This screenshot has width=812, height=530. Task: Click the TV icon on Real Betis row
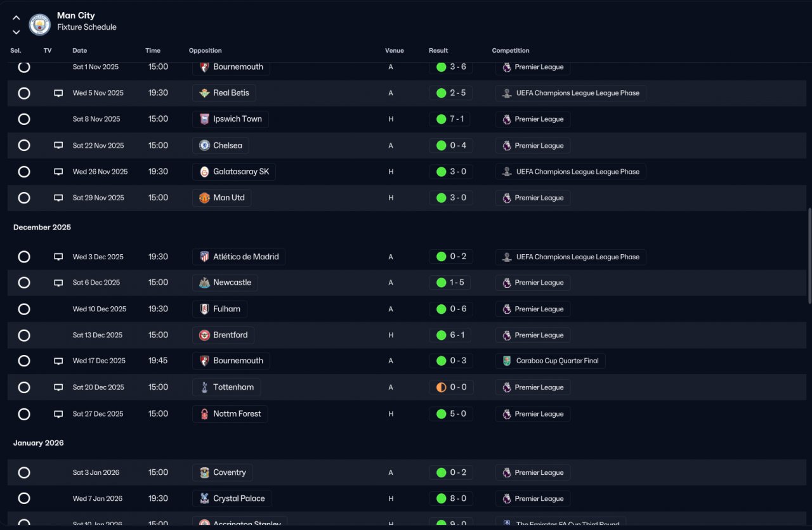point(58,93)
